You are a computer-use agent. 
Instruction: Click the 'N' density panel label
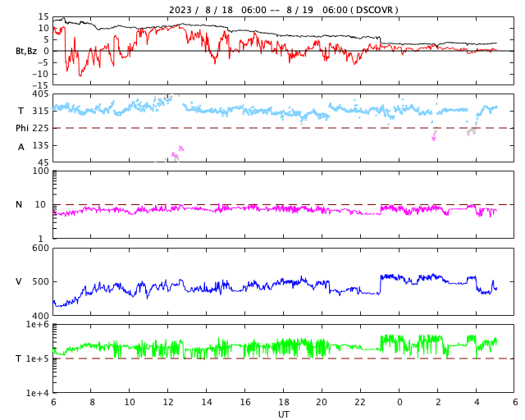click(19, 204)
